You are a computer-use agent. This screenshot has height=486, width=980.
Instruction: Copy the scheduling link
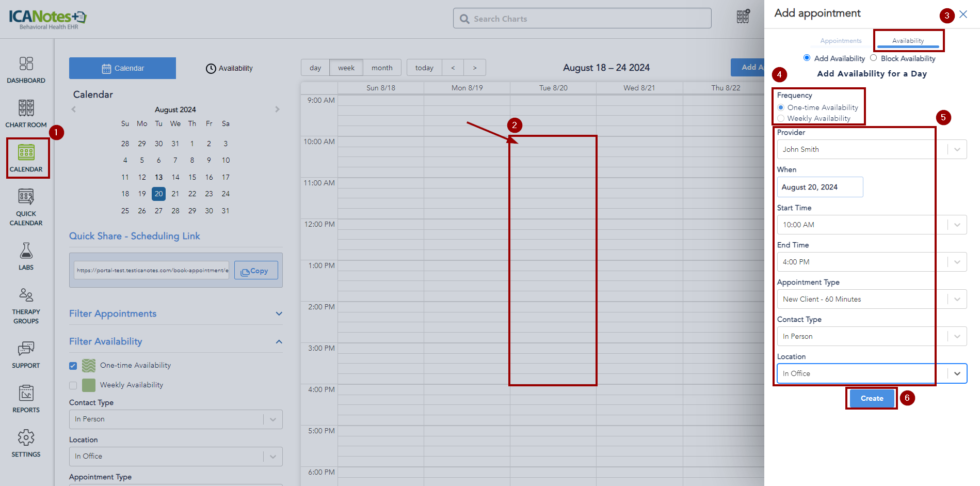tap(255, 271)
